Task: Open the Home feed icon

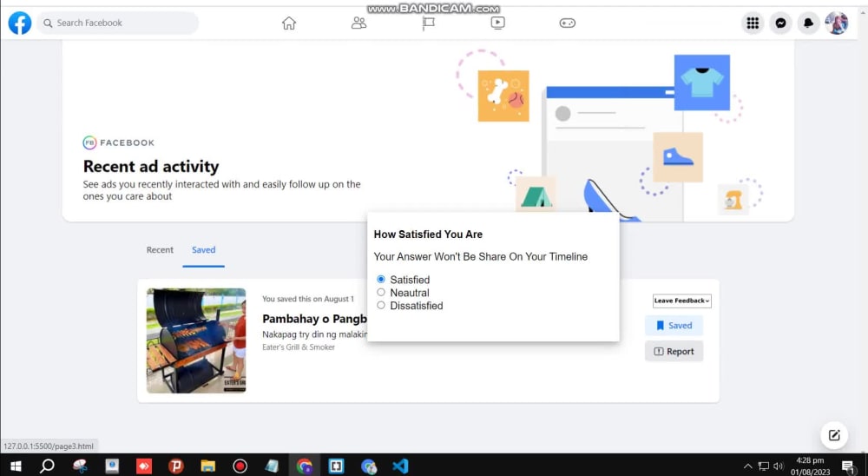Action: click(289, 23)
